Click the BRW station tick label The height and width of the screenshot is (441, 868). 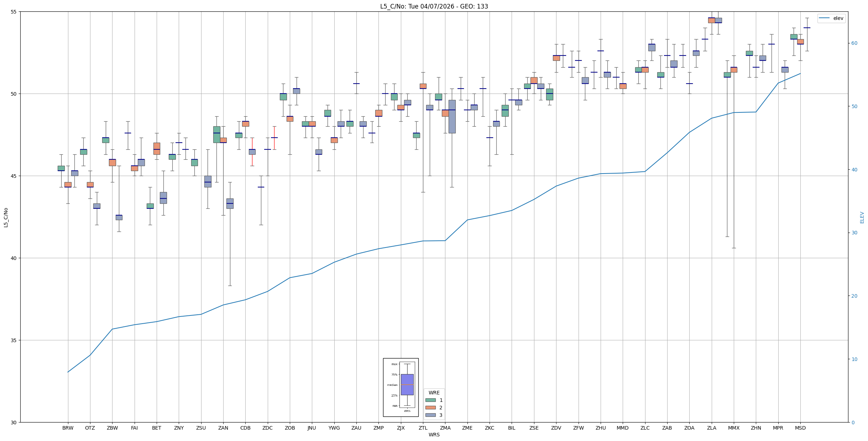click(x=68, y=428)
